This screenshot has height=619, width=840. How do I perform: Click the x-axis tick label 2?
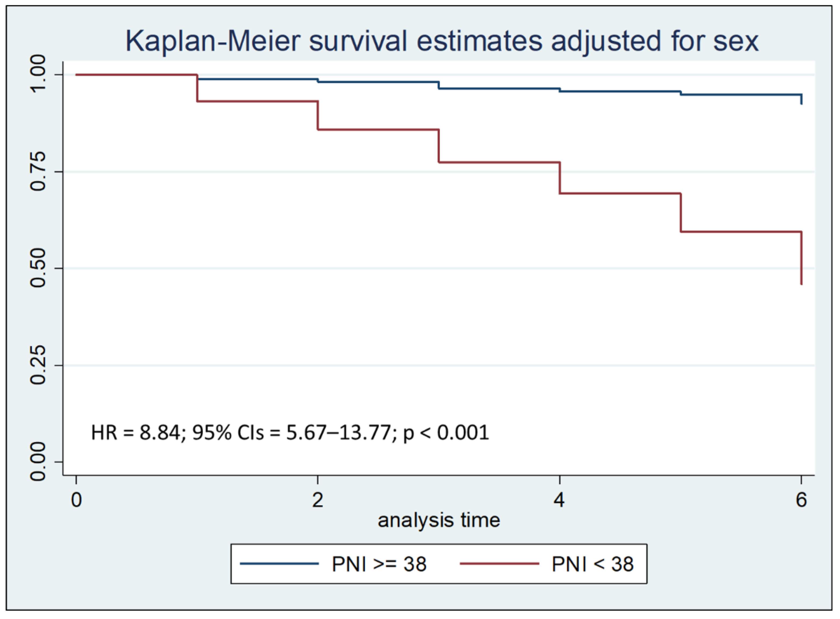[318, 500]
